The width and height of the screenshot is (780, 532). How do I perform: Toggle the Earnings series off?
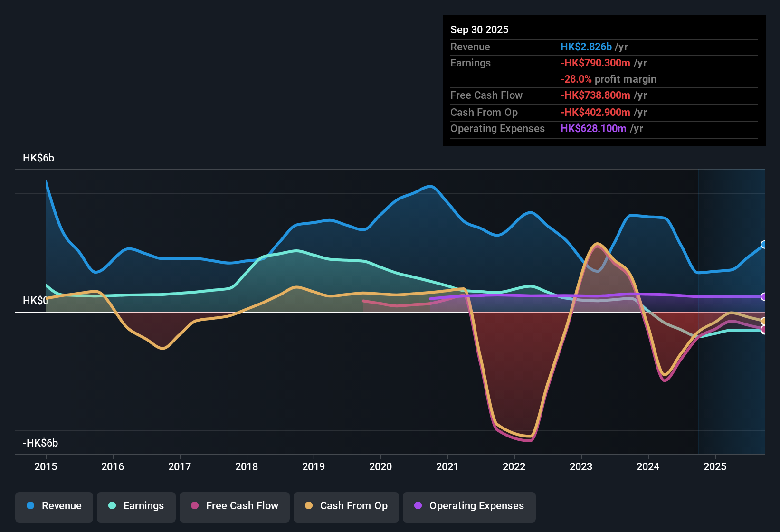pos(136,507)
